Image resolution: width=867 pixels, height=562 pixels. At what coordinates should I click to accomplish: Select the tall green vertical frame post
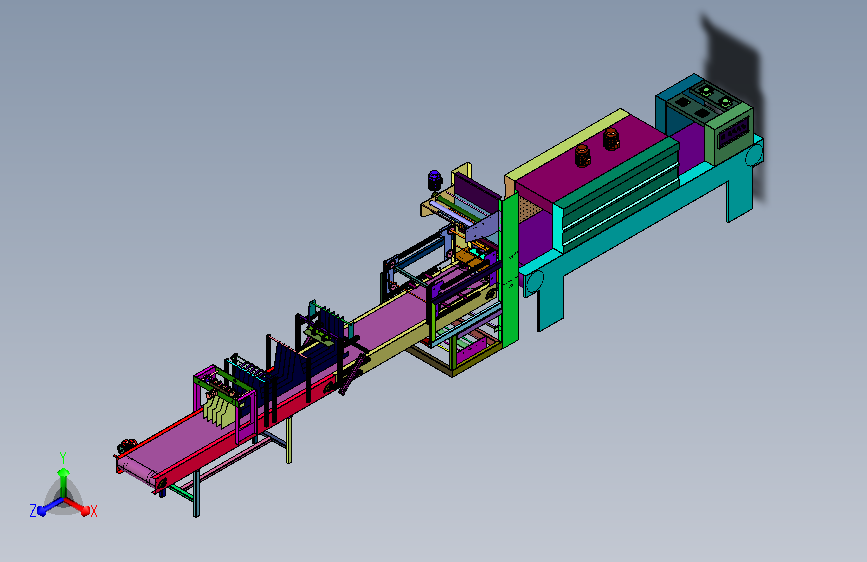point(509,269)
